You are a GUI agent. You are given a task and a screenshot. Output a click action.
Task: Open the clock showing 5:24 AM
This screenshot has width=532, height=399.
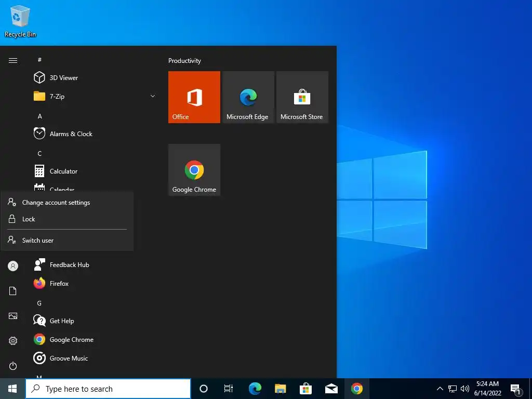487,389
